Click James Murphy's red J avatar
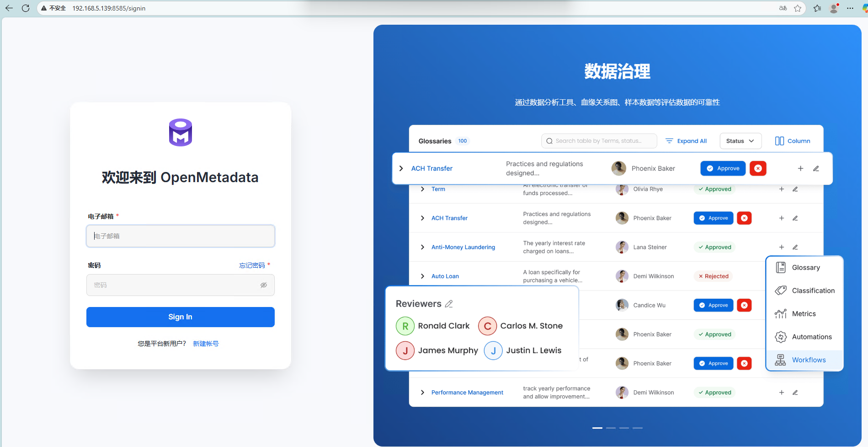This screenshot has height=447, width=868. click(405, 350)
